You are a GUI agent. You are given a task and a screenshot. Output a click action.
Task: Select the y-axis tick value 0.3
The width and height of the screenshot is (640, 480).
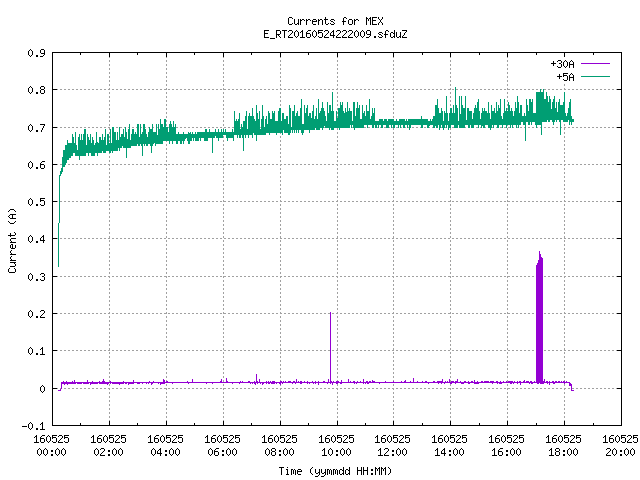click(37, 277)
